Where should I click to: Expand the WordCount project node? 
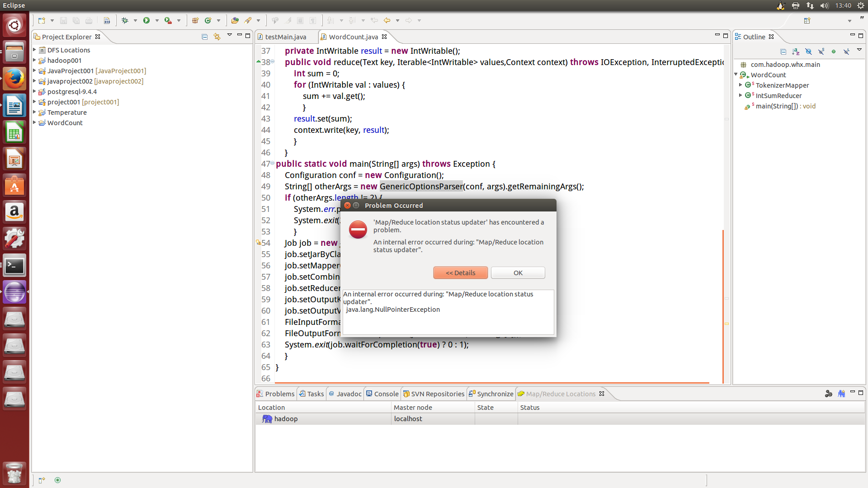click(34, 122)
